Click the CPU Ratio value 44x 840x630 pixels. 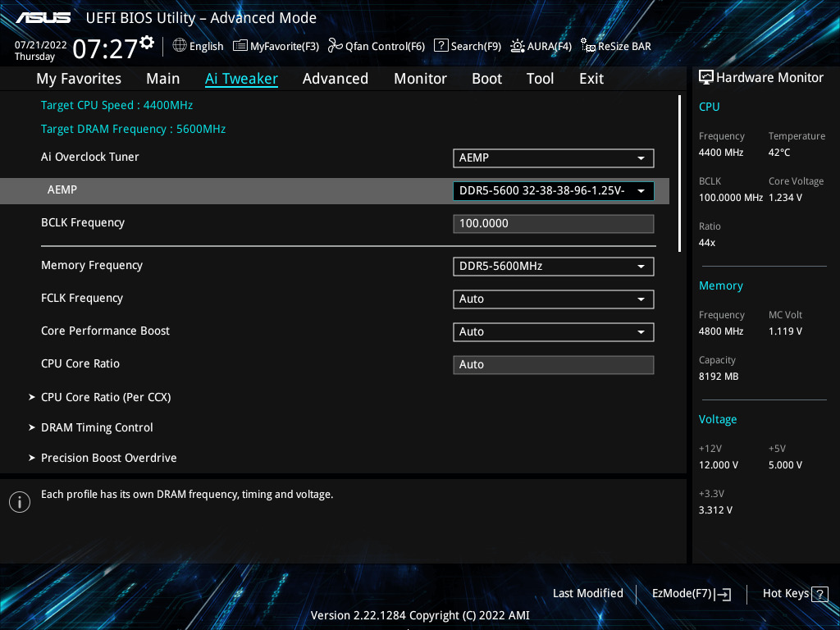coord(707,243)
